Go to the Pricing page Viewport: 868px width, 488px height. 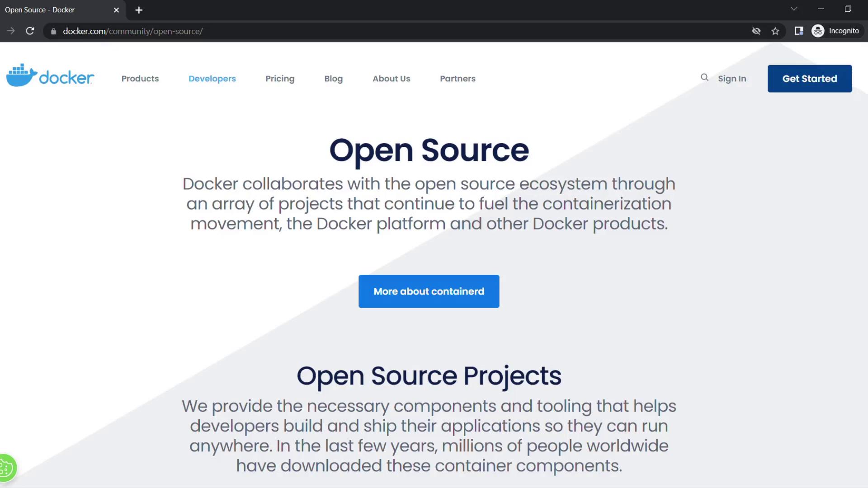[280, 79]
